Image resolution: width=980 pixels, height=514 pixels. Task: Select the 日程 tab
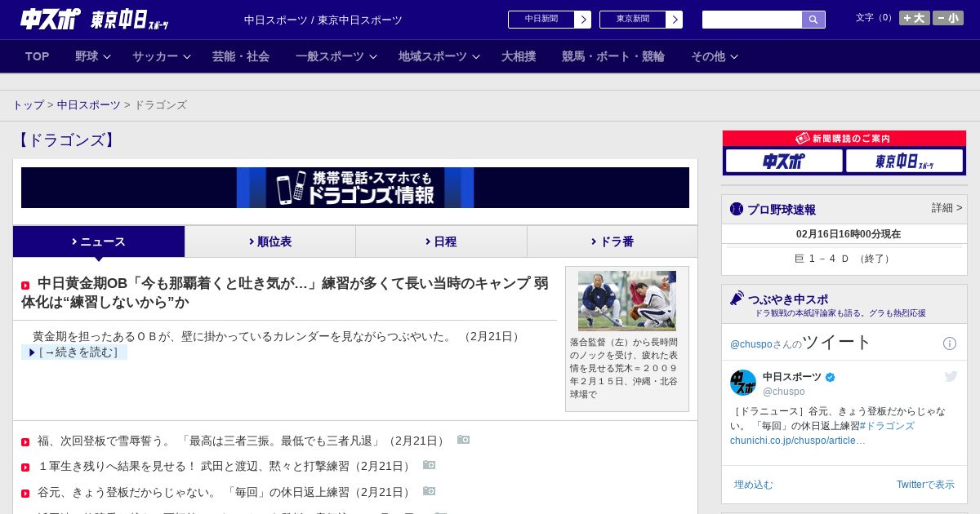(441, 241)
